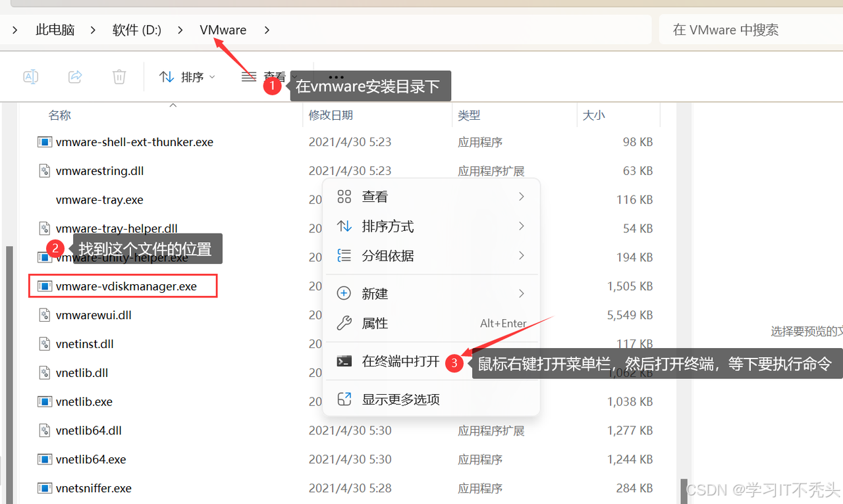Click the terminal icon beside 在终端中打开

pyautogui.click(x=344, y=361)
